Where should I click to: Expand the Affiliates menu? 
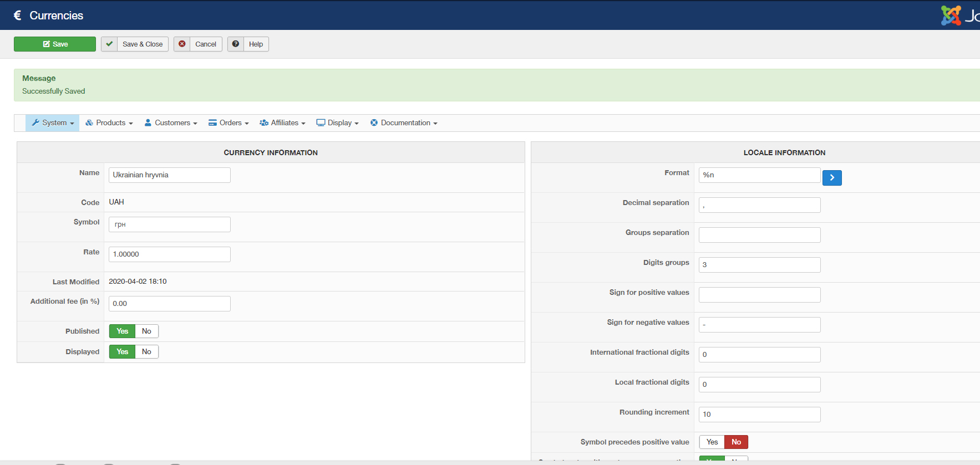[282, 123]
